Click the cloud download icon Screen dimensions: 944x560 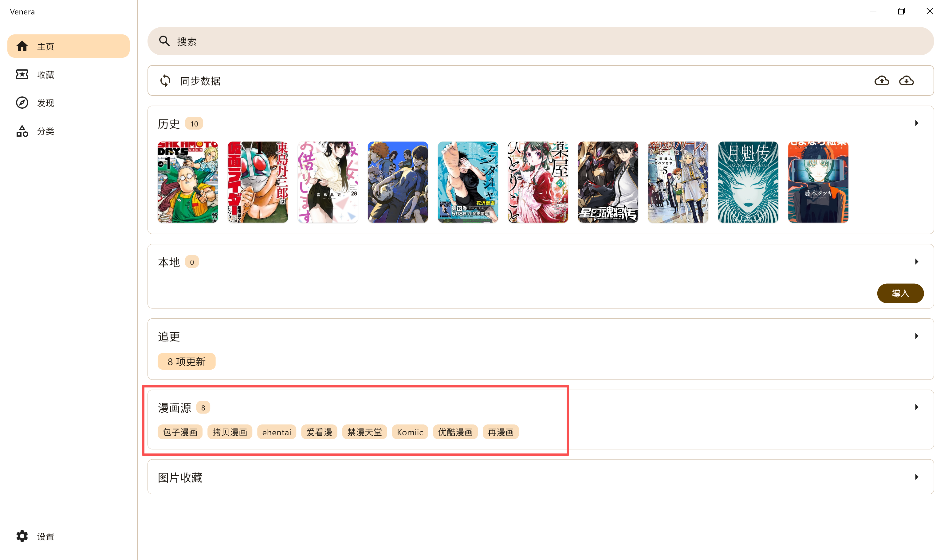906,81
